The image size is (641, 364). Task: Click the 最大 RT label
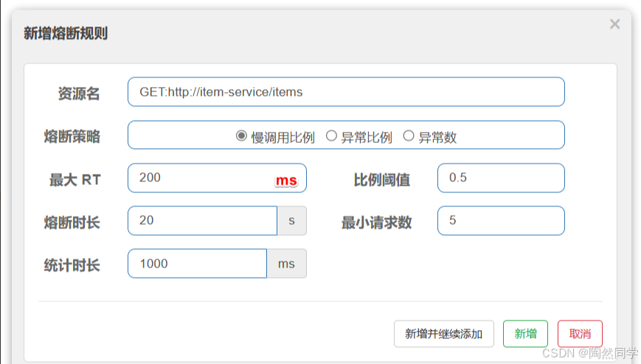[75, 180]
